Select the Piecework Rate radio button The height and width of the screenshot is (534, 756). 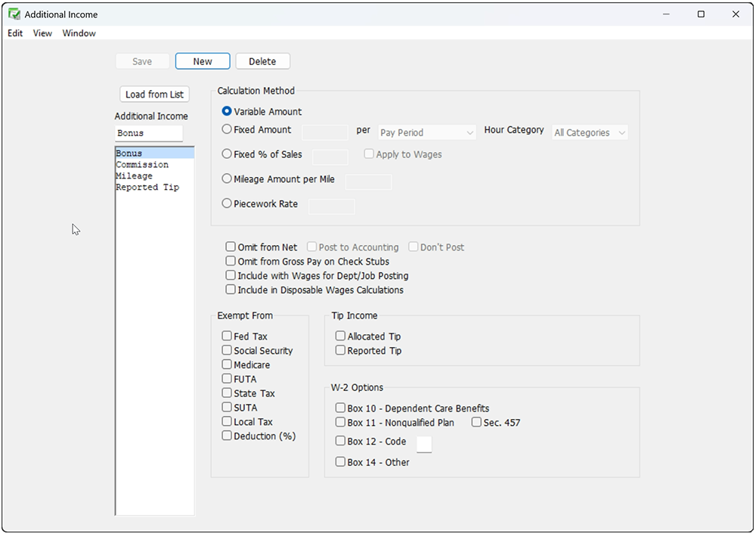227,203
